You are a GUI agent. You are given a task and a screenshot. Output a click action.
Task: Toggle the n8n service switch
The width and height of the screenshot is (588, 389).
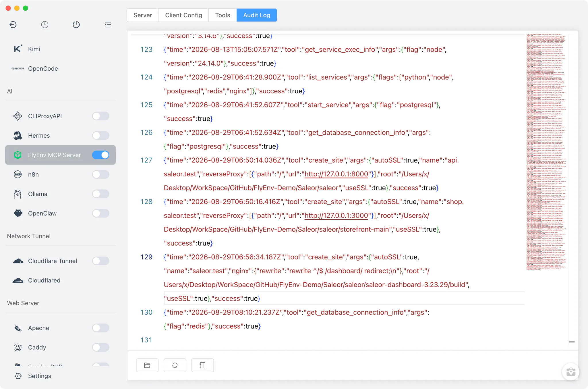click(100, 174)
